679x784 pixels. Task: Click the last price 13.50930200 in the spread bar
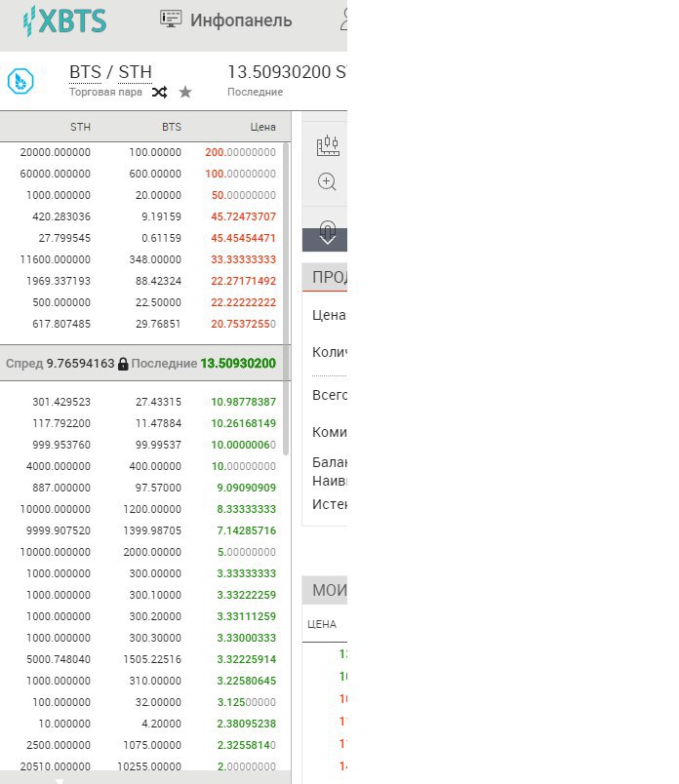click(238, 364)
